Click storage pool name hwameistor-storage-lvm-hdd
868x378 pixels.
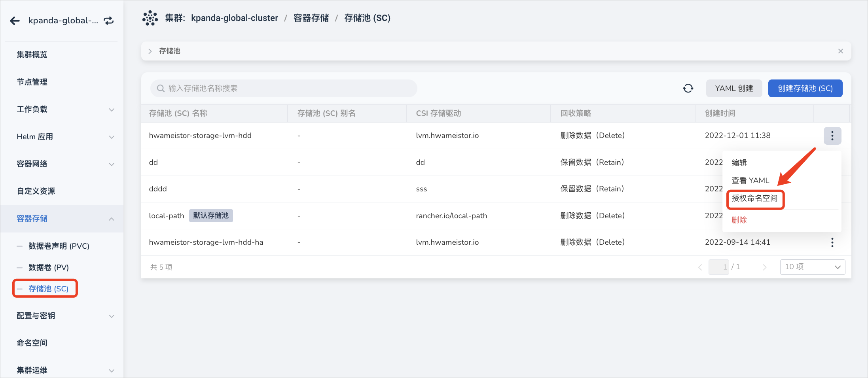[200, 136]
